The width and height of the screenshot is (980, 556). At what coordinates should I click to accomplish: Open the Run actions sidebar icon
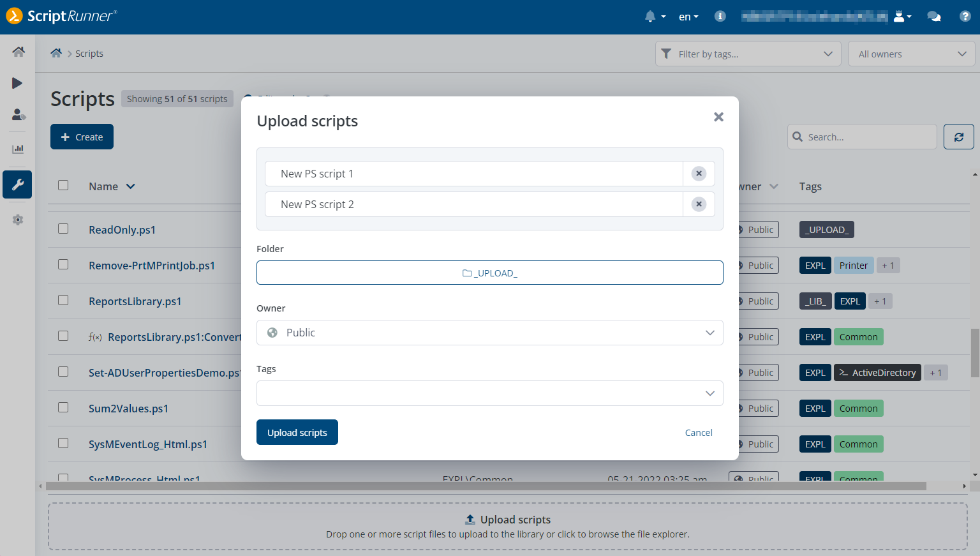pyautogui.click(x=18, y=83)
